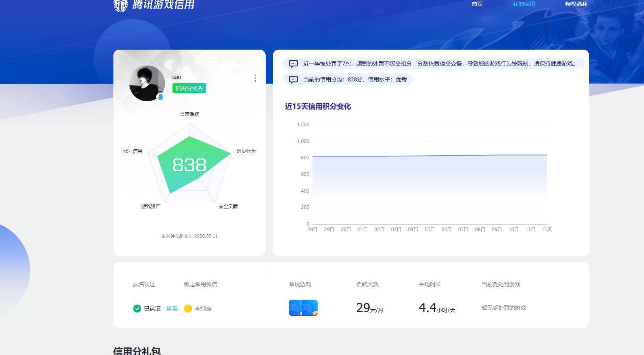Click the 账号信息 radar label
This screenshot has height=355, width=644.
coord(133,151)
